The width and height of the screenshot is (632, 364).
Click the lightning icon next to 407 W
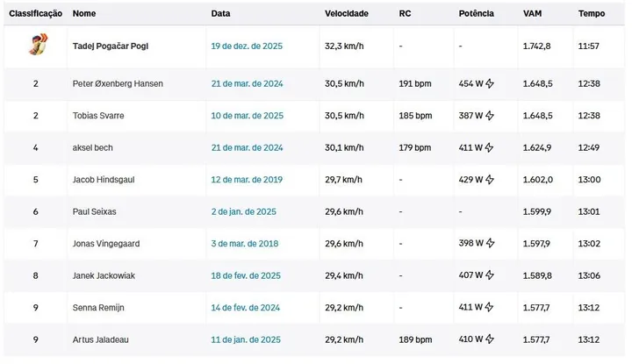pos(490,275)
